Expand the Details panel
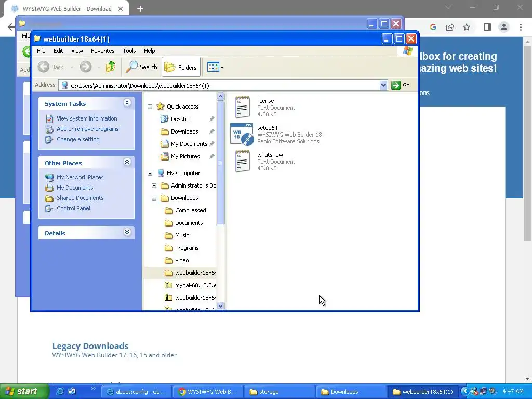532x399 pixels. pyautogui.click(x=127, y=232)
